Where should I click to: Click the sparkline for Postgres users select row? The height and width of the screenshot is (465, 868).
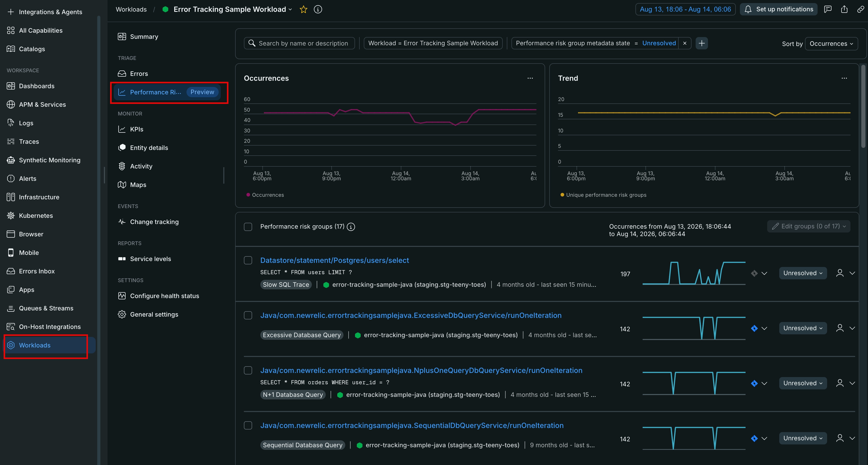[694, 273]
